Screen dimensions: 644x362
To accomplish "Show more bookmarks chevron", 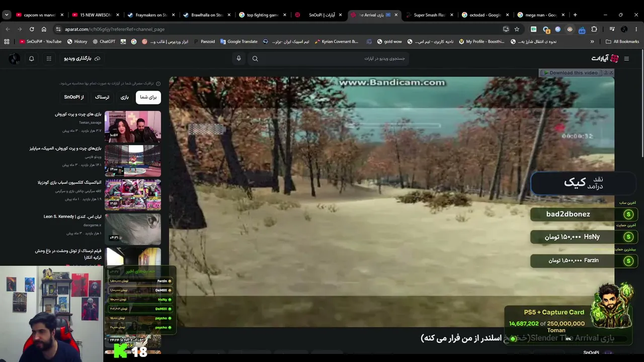I will coord(592,42).
